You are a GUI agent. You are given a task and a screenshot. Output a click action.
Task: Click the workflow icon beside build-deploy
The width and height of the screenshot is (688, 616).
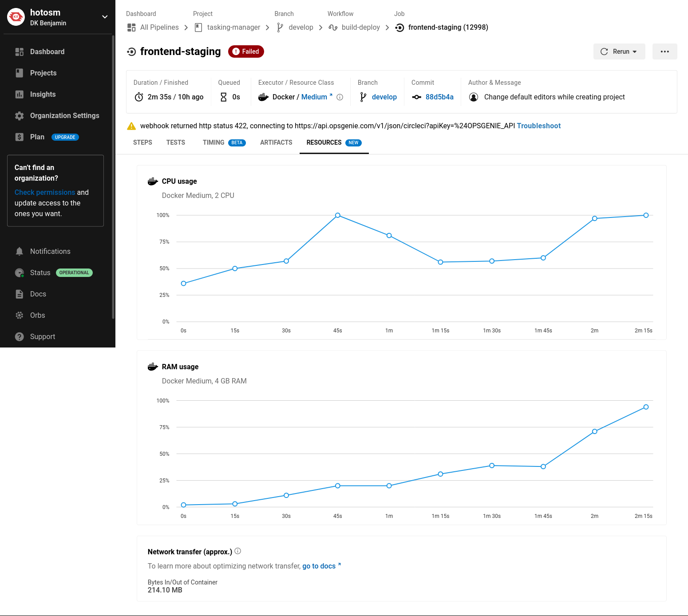coord(333,28)
